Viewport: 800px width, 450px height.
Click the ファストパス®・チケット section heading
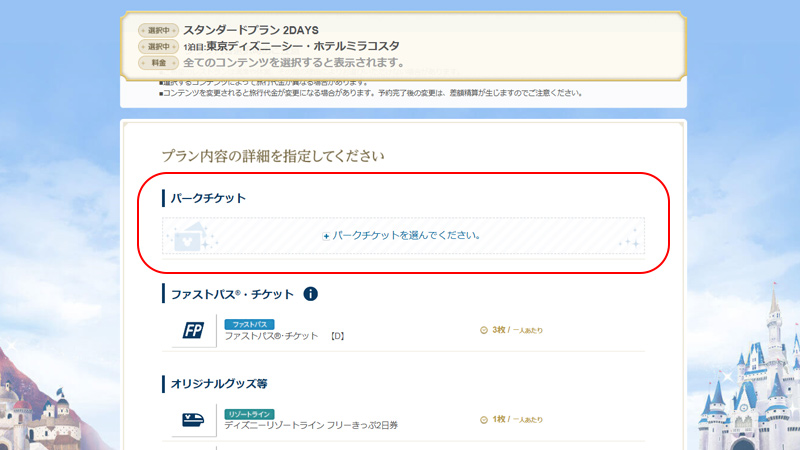coord(232,294)
